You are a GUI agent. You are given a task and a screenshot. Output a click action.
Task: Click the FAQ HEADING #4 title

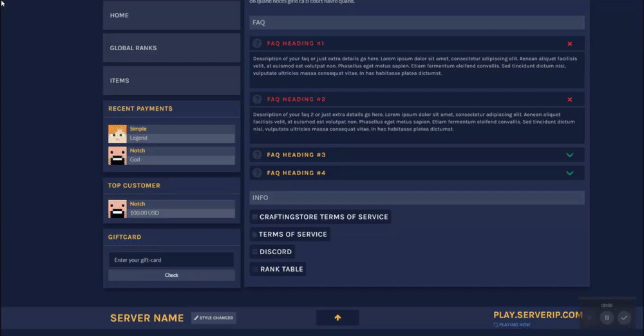(296, 173)
